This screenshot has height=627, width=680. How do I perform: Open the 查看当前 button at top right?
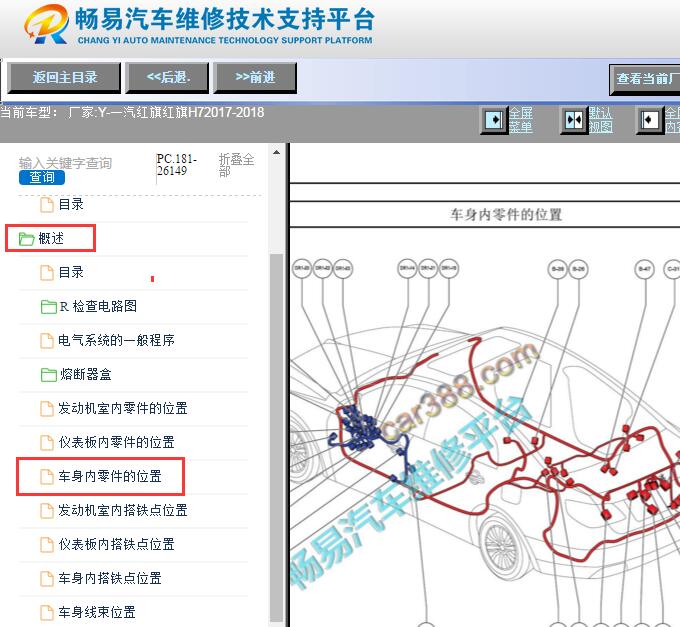(645, 79)
